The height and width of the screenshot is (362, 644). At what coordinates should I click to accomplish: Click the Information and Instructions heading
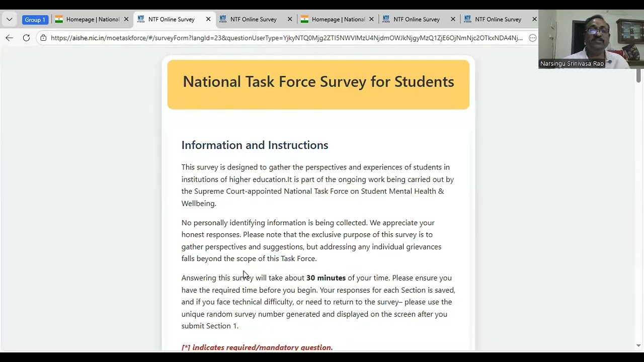tap(255, 145)
